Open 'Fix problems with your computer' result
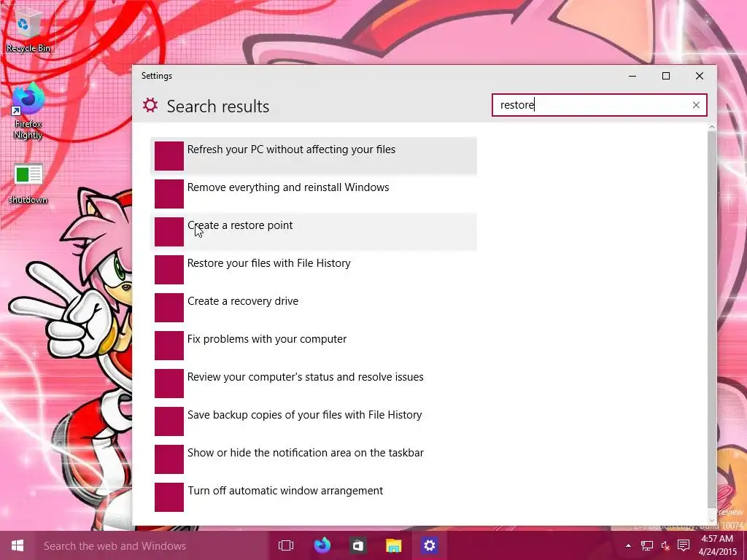The width and height of the screenshot is (747, 560). [314, 346]
